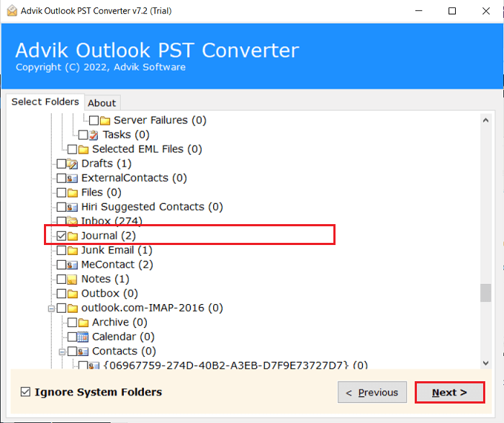The height and width of the screenshot is (423, 504).
Task: Click the Notes sticky note icon
Action: (72, 280)
